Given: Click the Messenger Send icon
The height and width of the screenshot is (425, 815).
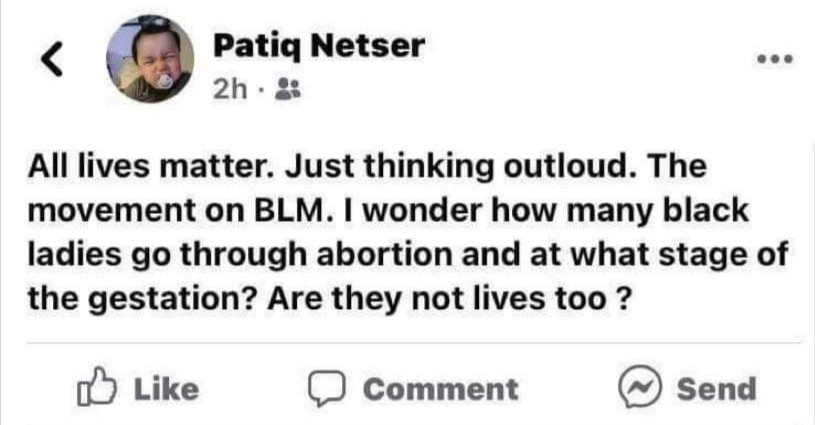Looking at the screenshot, I should [640, 387].
